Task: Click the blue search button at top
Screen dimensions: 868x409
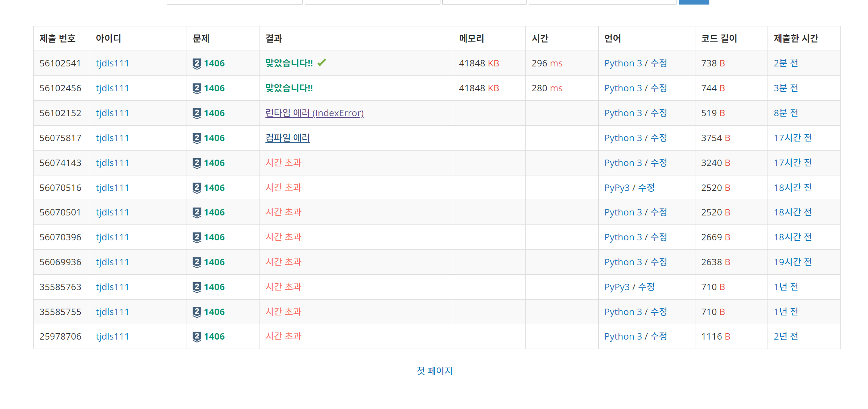Action: (693, 2)
